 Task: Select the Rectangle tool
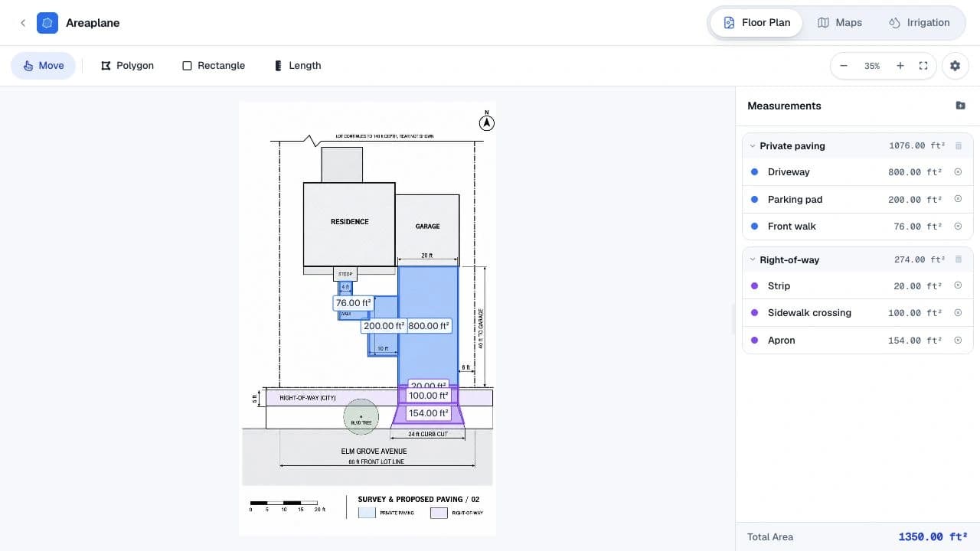[x=214, y=66]
